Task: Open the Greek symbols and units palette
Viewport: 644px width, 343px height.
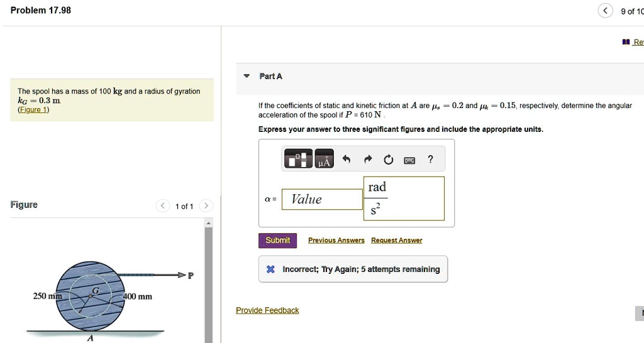Action: 324,159
